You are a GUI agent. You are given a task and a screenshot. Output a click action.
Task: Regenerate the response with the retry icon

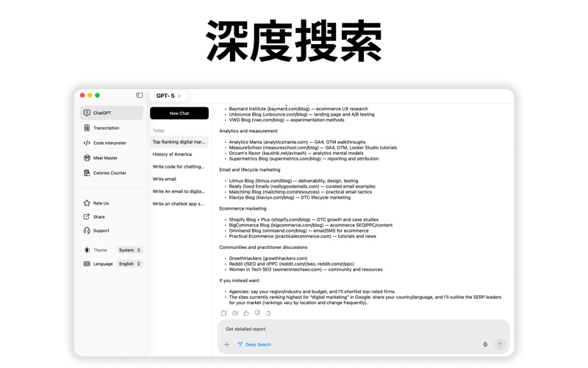(268, 314)
